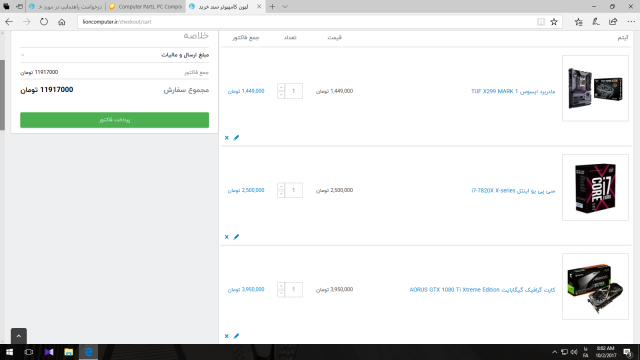Share this page

click(613, 22)
